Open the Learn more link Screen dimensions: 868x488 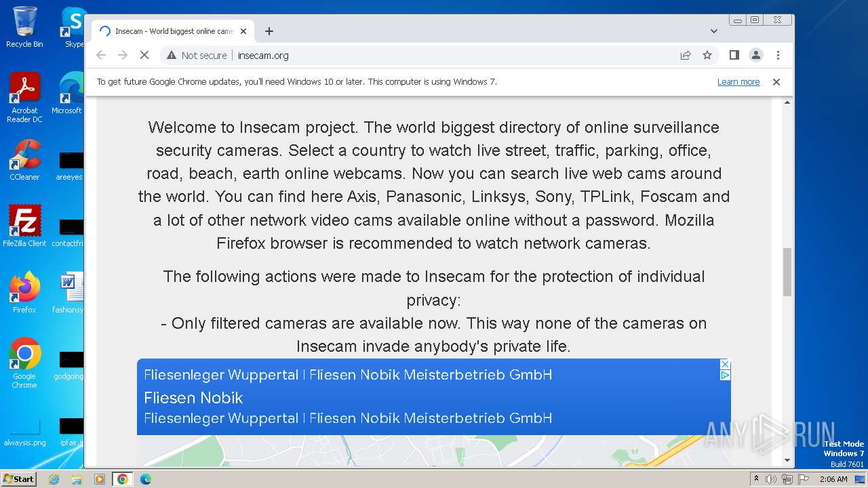tap(738, 82)
